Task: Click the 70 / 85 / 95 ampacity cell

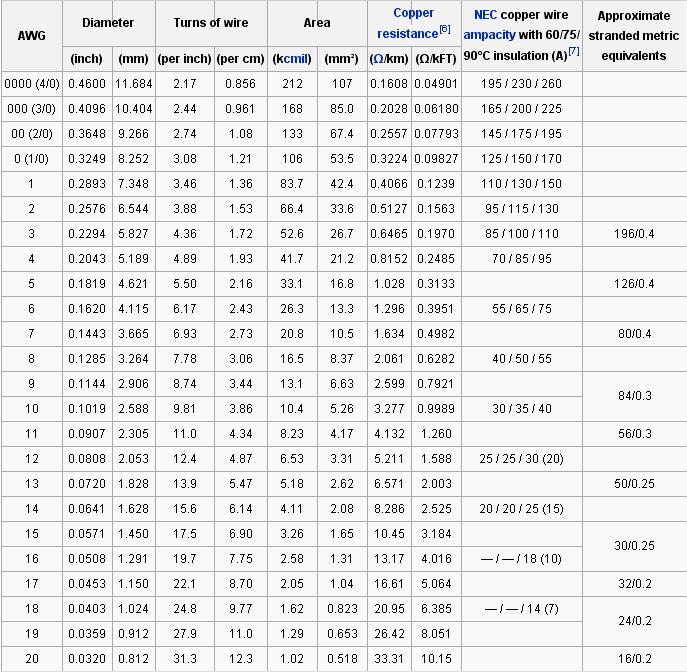Action: (521, 258)
